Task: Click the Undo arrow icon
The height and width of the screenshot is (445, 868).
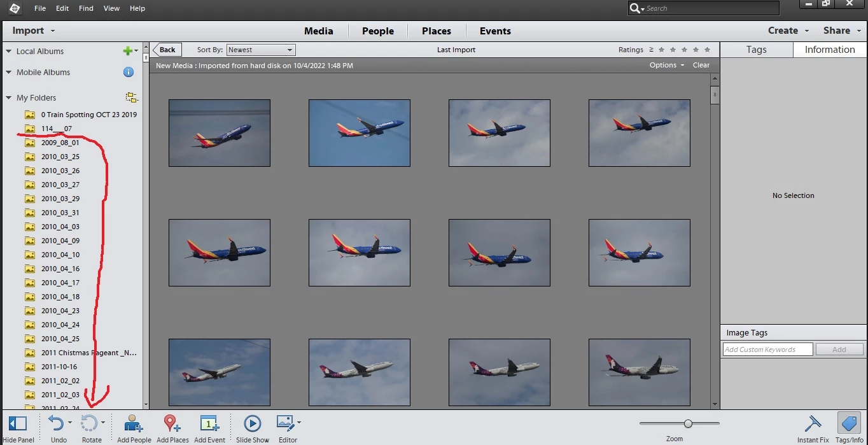Action: 56,423
